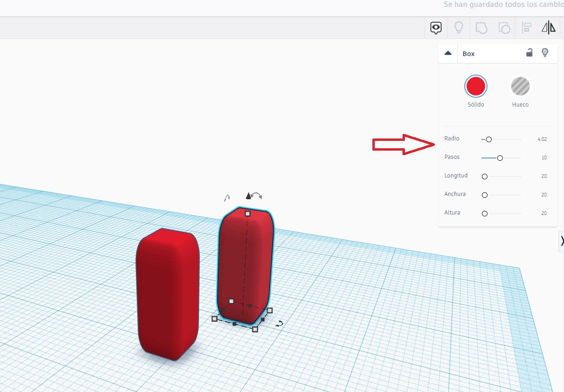Click the Sólido label
The image size is (564, 392).
click(475, 105)
